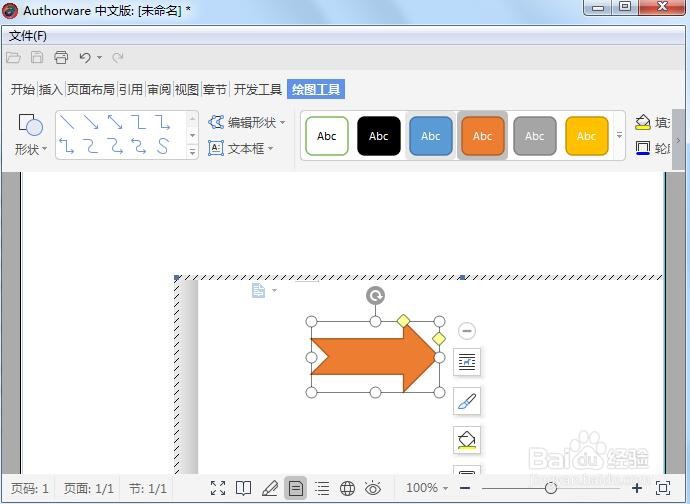Viewport: 690px width, 504px height.
Task: Select the elbow double-arrow connector shape
Action: coord(67,146)
